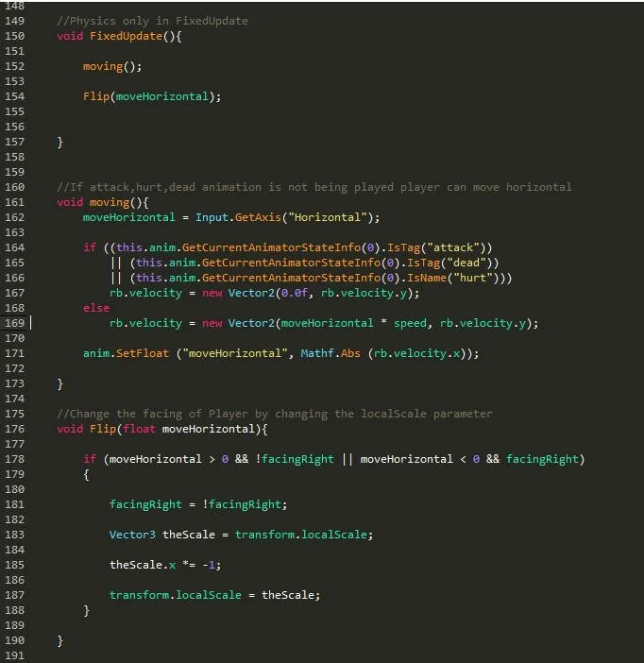Click the comment '//Physics only in FixedUpdate'
644x663 pixels.
point(152,21)
